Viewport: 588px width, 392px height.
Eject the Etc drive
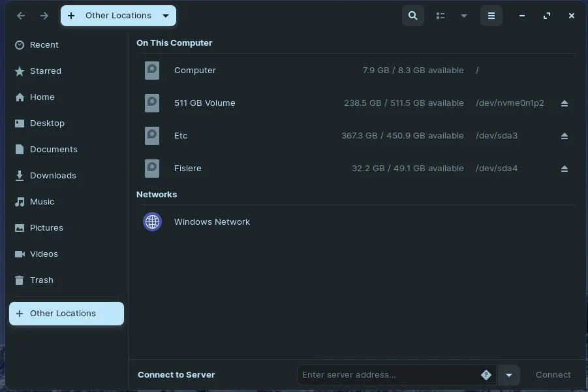(x=565, y=136)
